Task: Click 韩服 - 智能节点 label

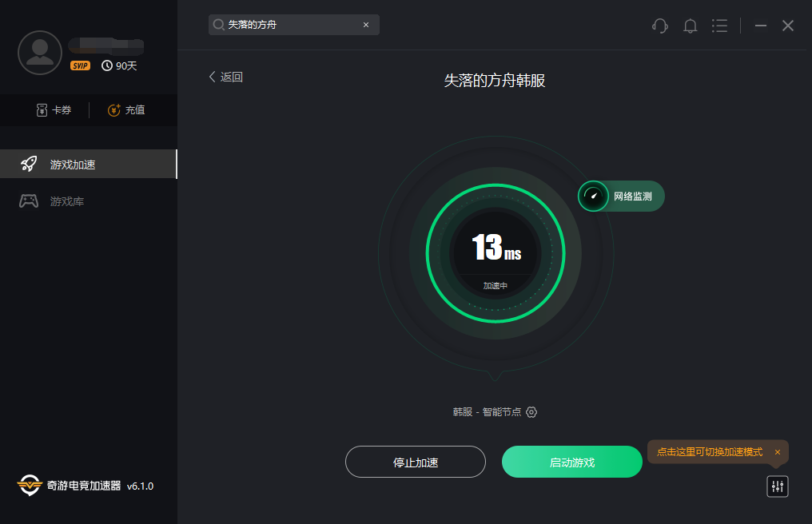Action: [x=487, y=412]
